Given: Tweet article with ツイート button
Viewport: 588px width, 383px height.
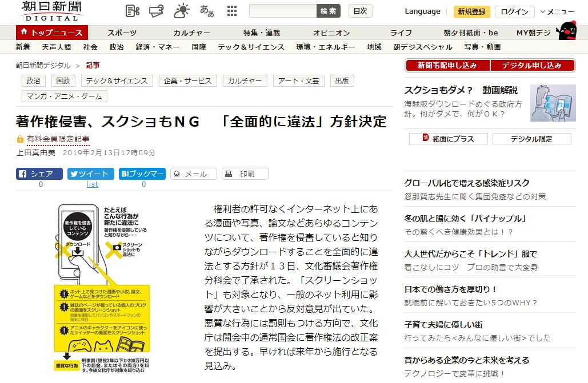Looking at the screenshot, I should point(91,174).
